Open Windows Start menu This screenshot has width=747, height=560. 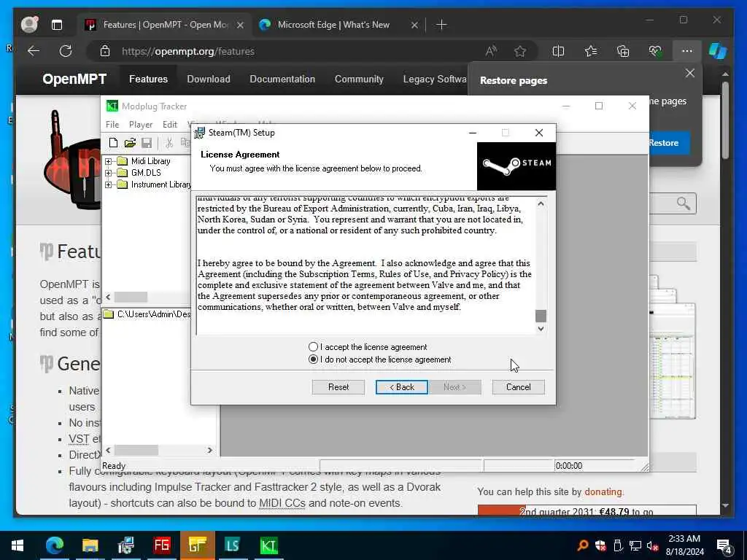pyautogui.click(x=18, y=545)
